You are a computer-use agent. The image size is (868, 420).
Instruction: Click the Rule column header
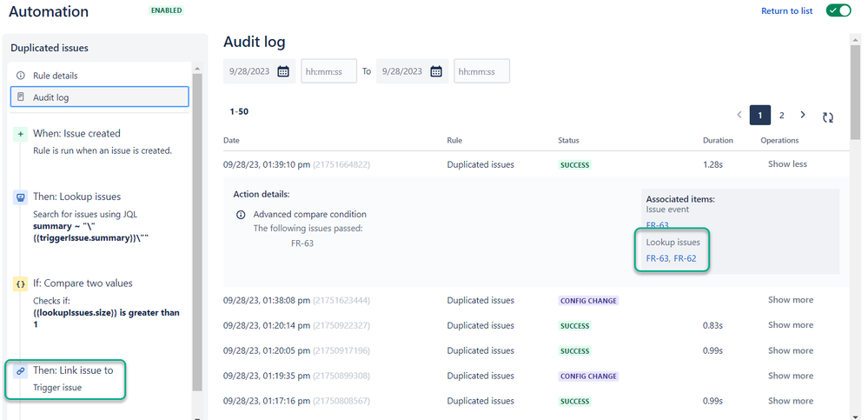pos(454,140)
